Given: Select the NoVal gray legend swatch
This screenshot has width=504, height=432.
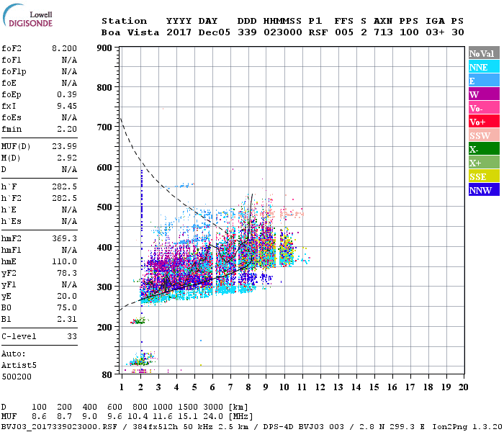Looking at the screenshot, I should click(x=484, y=53).
